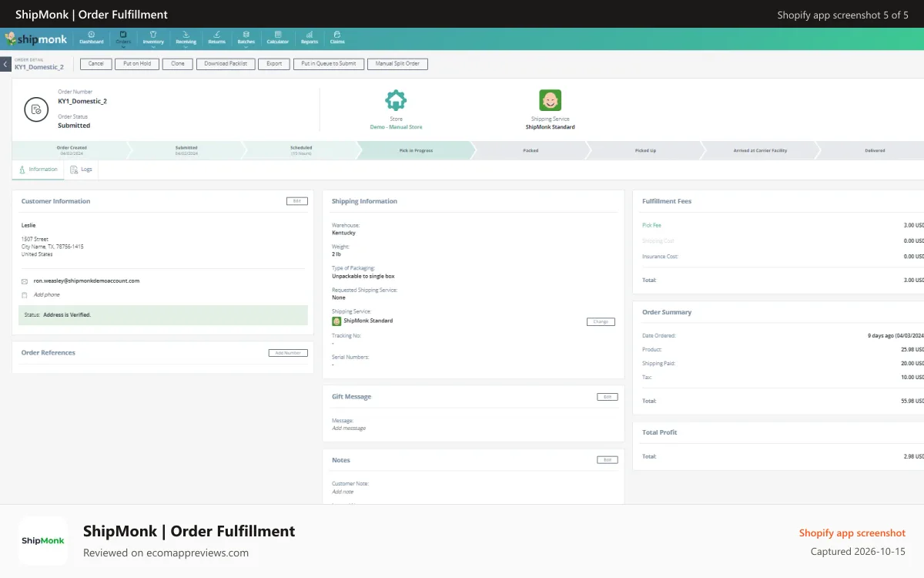Viewport: 924px width, 578px height.
Task: Open the Orders nav icon
Action: point(123,35)
